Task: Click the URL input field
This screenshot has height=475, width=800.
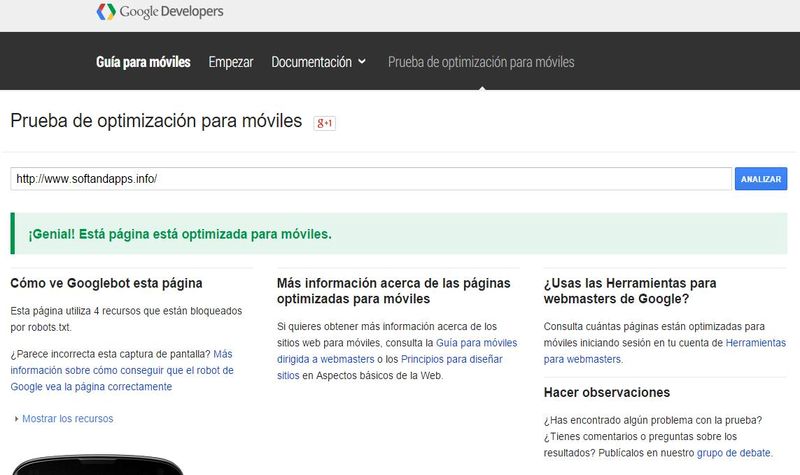Action: 371,179
